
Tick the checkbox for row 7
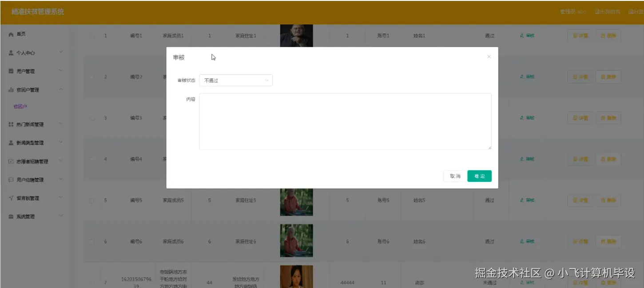(x=92, y=283)
